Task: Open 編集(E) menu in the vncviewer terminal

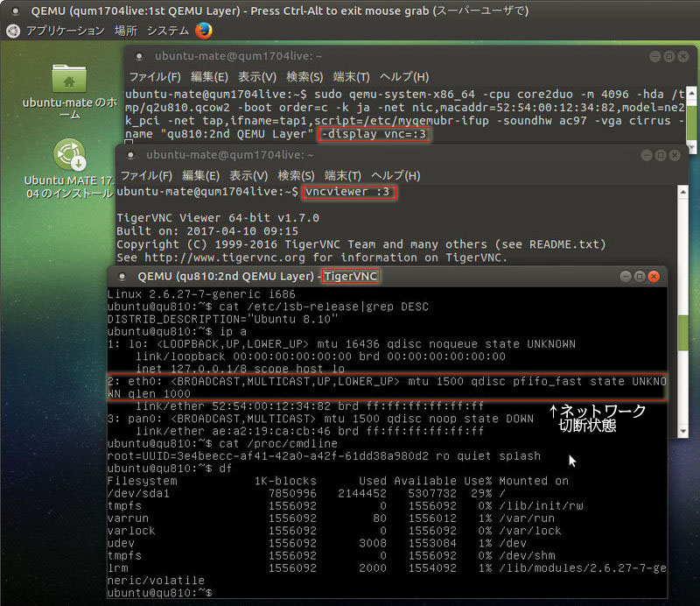Action: coord(201,176)
